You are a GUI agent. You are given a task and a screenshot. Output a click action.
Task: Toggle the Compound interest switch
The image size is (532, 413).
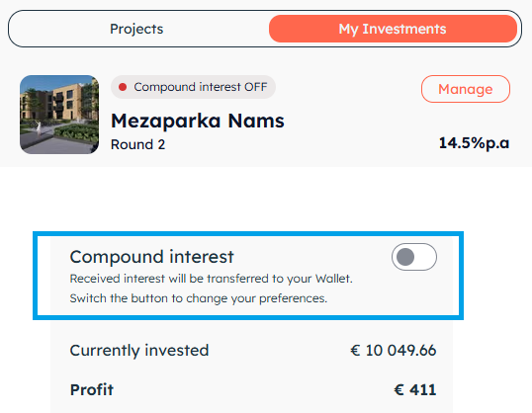pyautogui.click(x=414, y=257)
